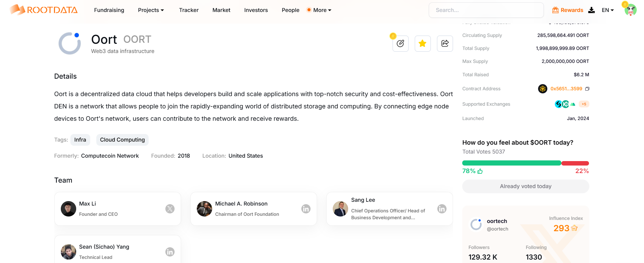Screen dimensions: 644x263
Task: Click the RootData logo
Action: coord(44,10)
